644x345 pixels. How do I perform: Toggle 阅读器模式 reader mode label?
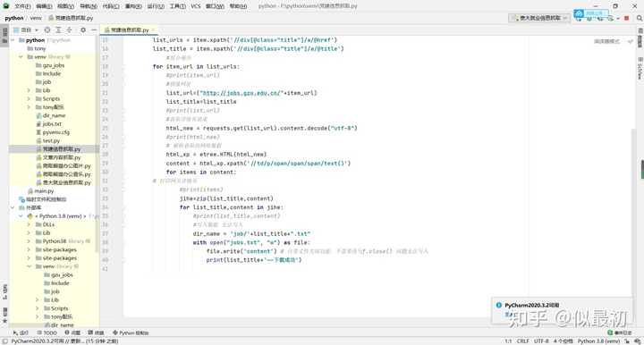coord(606,41)
